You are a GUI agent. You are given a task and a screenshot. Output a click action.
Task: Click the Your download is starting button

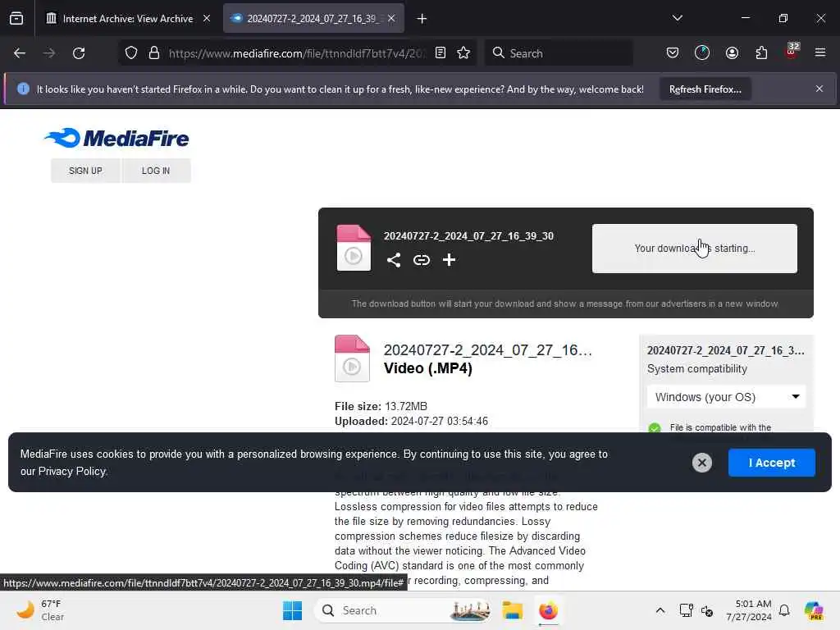pos(694,249)
